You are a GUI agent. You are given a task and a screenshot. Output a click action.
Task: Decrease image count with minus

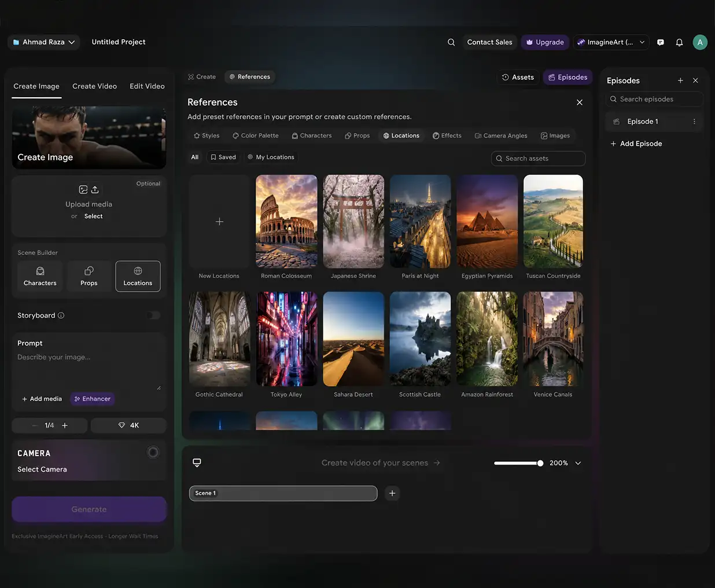tap(34, 425)
